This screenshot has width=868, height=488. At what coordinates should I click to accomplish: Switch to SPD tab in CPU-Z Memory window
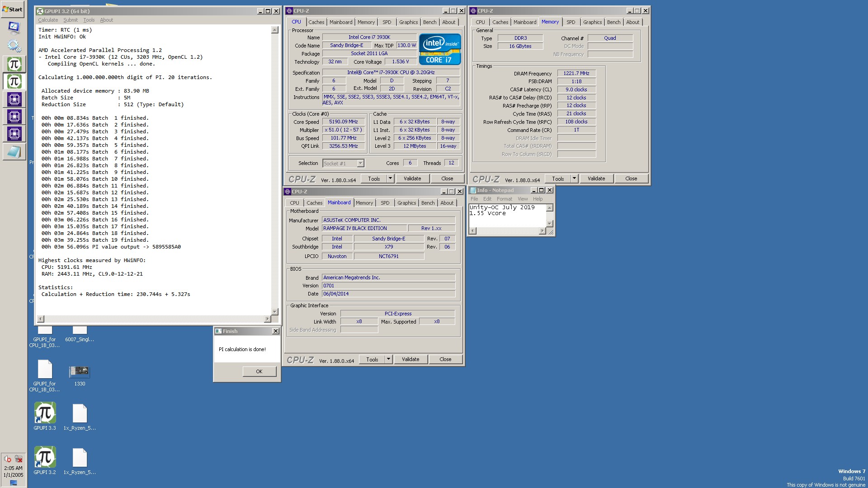571,22
